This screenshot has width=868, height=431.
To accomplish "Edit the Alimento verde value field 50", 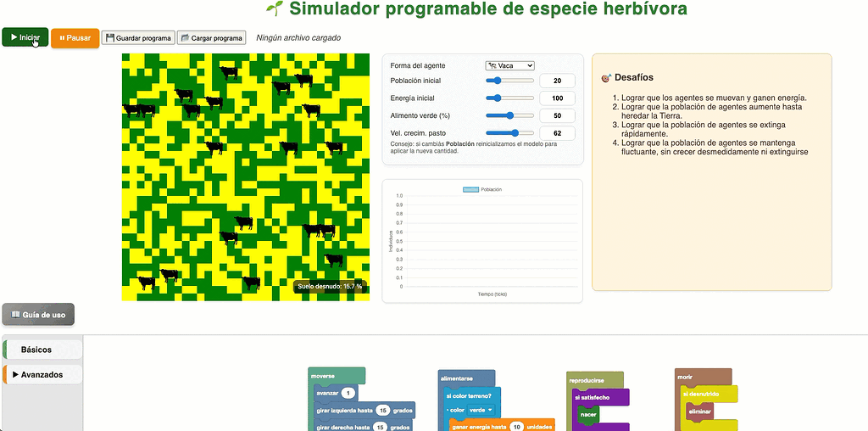I will (557, 115).
